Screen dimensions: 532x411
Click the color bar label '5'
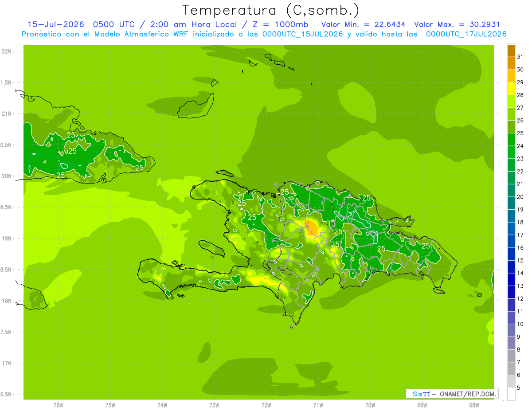tap(519, 388)
